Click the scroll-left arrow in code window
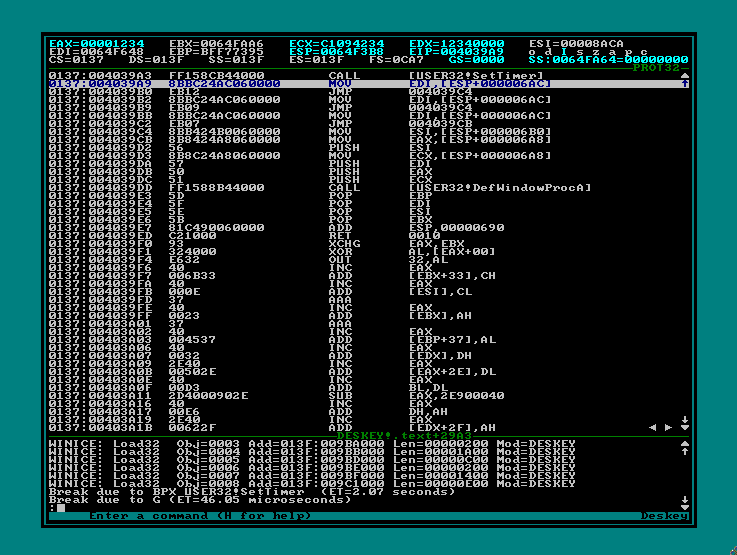 pyautogui.click(x=654, y=427)
